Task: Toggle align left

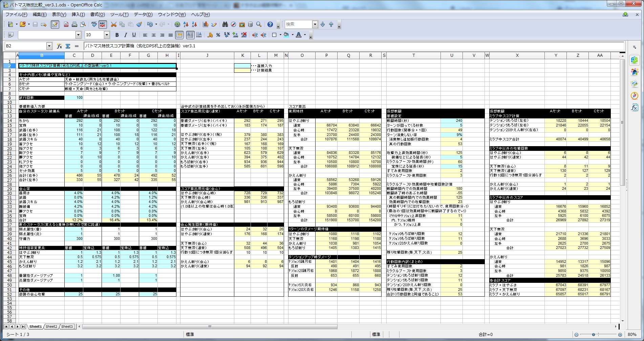Action: 145,35
